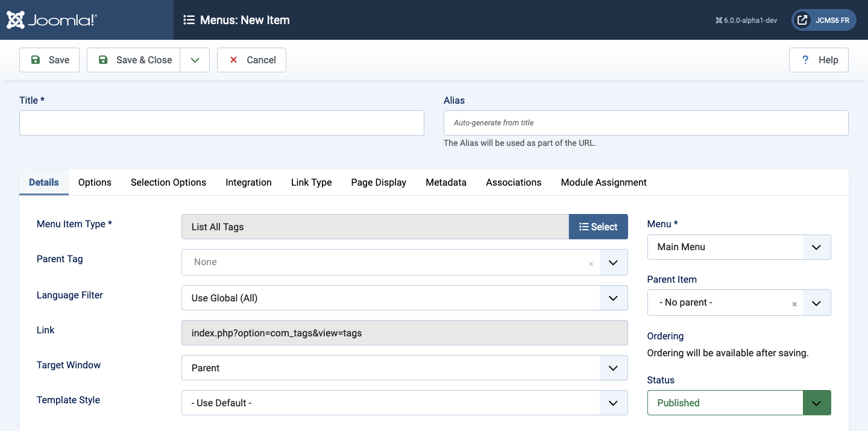Open the Language Filter dropdown
Screen dimensions: 868x431
(614, 297)
